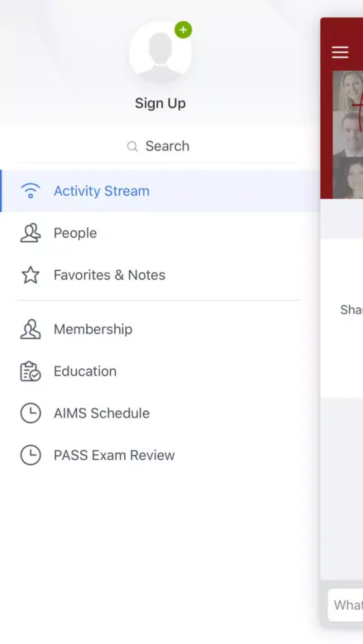Open AIMS Schedule
This screenshot has height=644, width=363.
point(160,413)
